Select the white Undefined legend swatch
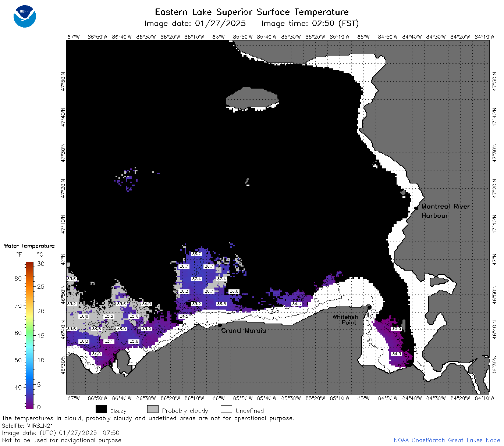This screenshot has width=504, height=446. pyautogui.click(x=226, y=409)
